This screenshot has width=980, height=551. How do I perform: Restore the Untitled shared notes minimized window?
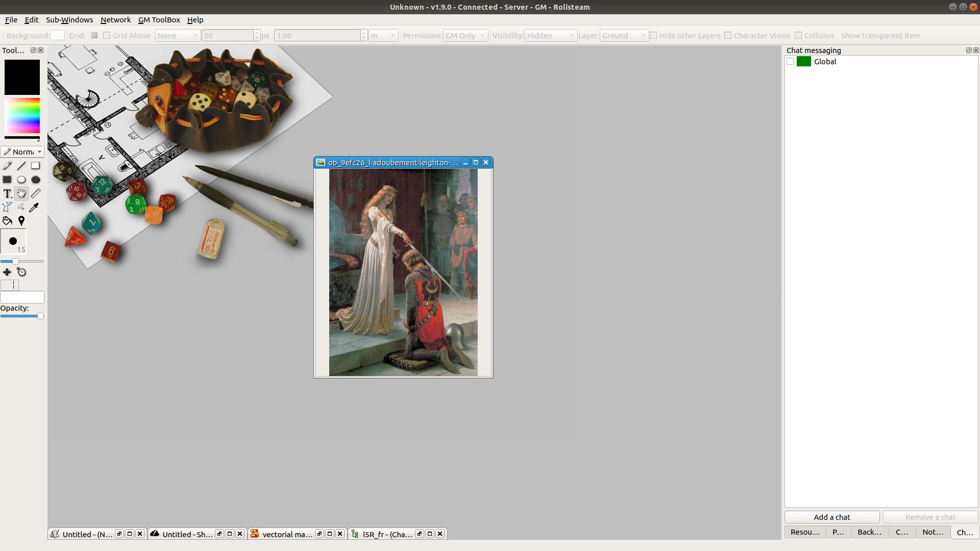219,534
